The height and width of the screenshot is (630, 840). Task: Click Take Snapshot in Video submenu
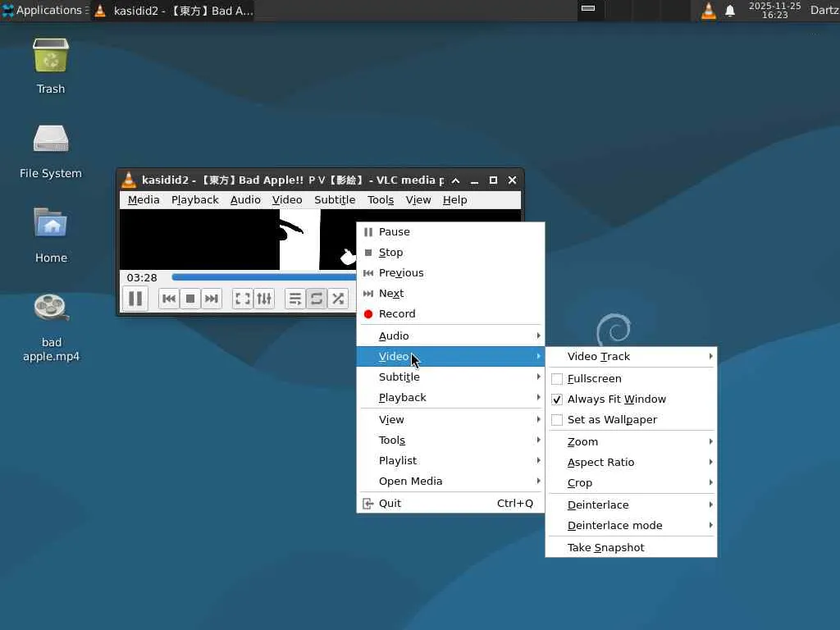point(631,547)
